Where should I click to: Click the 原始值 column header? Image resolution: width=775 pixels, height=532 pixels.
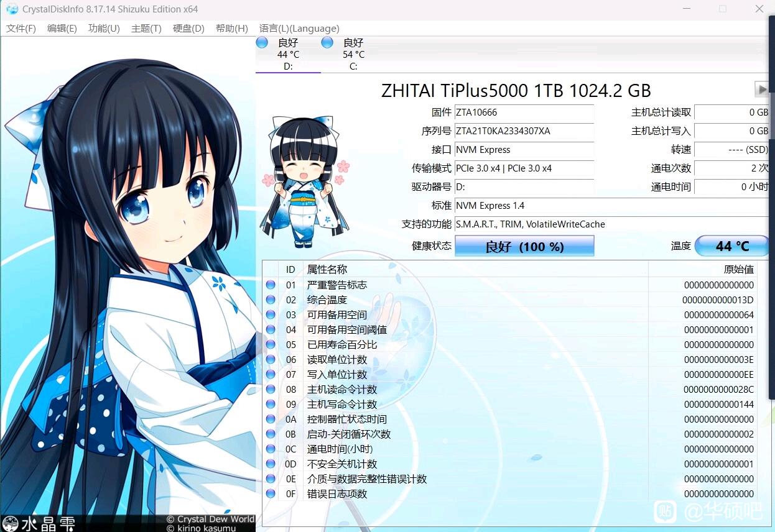[x=703, y=269]
